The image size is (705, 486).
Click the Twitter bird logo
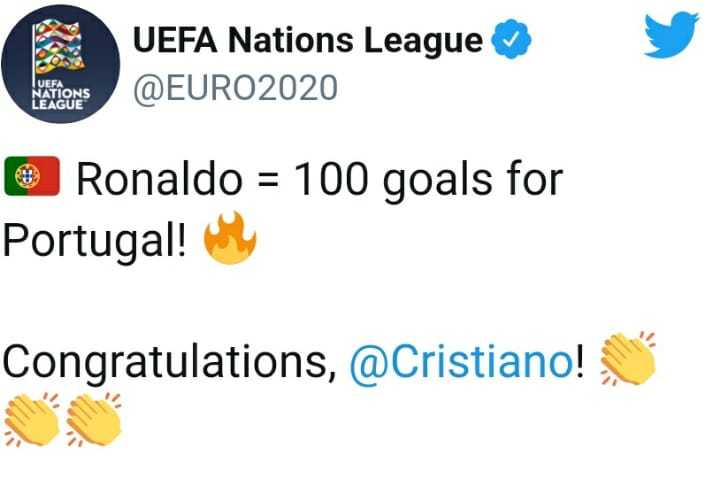671,35
